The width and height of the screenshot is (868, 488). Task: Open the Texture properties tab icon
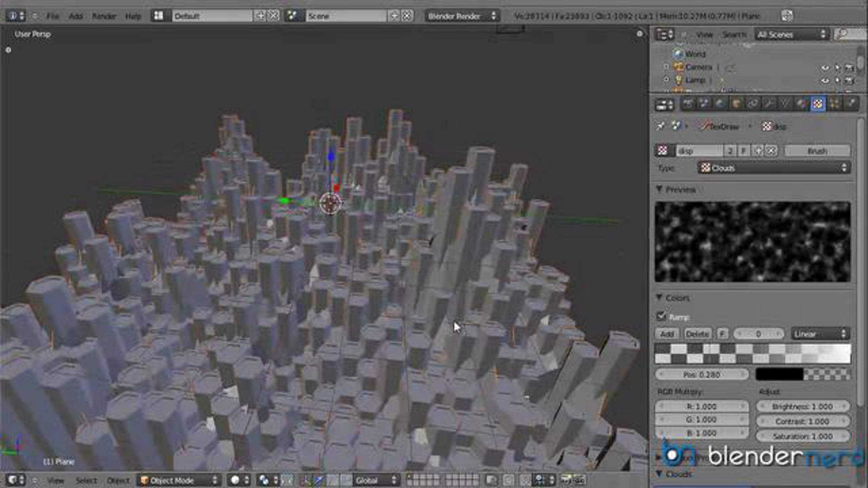(x=818, y=104)
